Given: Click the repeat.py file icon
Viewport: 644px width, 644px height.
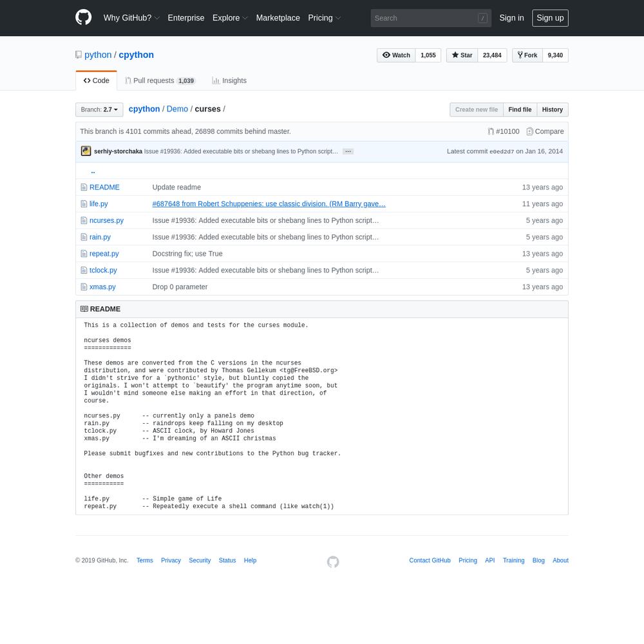Looking at the screenshot, I should click(x=84, y=254).
